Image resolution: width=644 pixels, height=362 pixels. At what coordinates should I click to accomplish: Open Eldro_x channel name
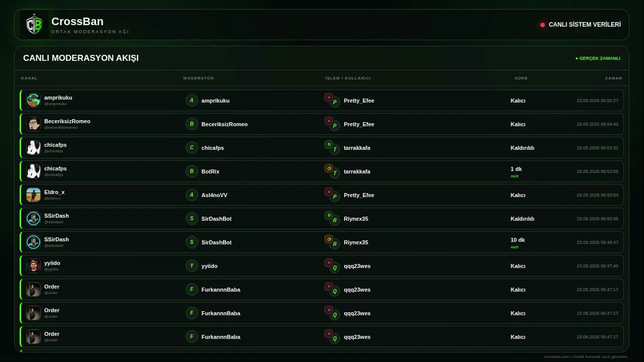pos(54,192)
